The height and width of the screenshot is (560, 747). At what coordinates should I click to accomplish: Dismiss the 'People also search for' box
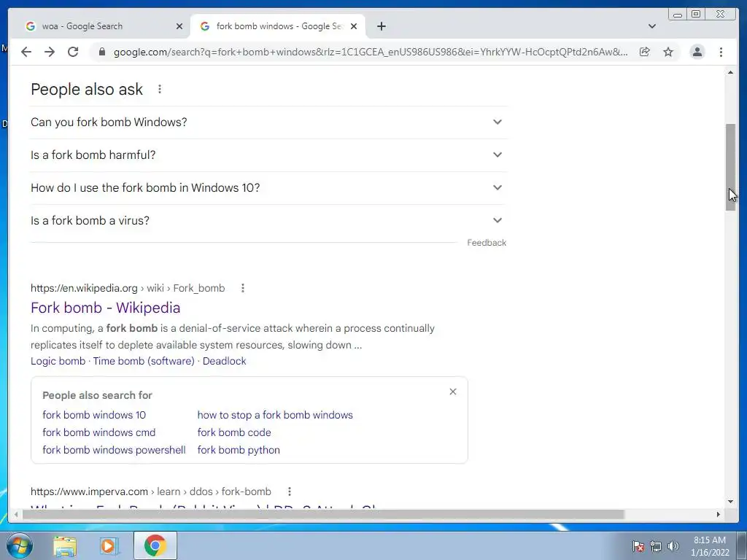click(453, 392)
